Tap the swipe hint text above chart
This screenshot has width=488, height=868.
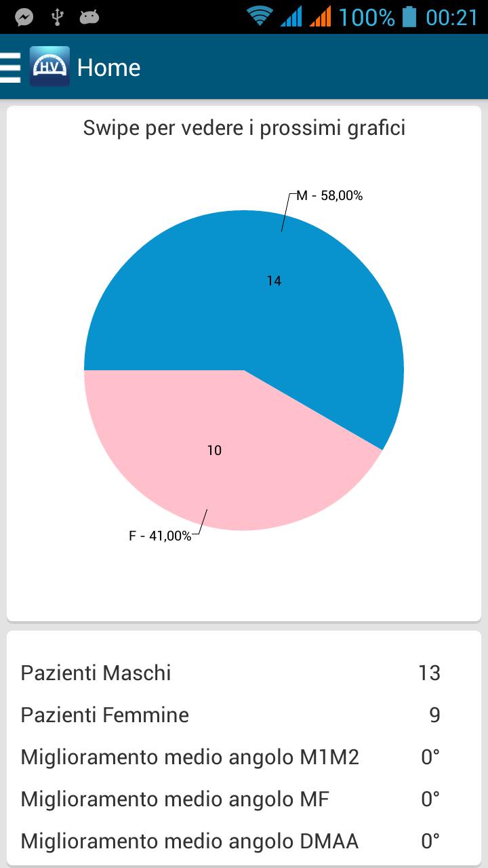(244, 127)
